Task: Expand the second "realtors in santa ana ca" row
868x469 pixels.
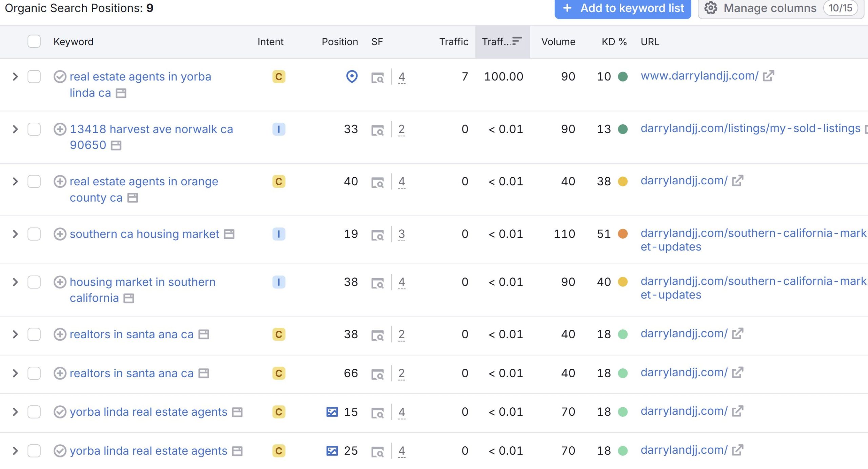Action: click(15, 373)
